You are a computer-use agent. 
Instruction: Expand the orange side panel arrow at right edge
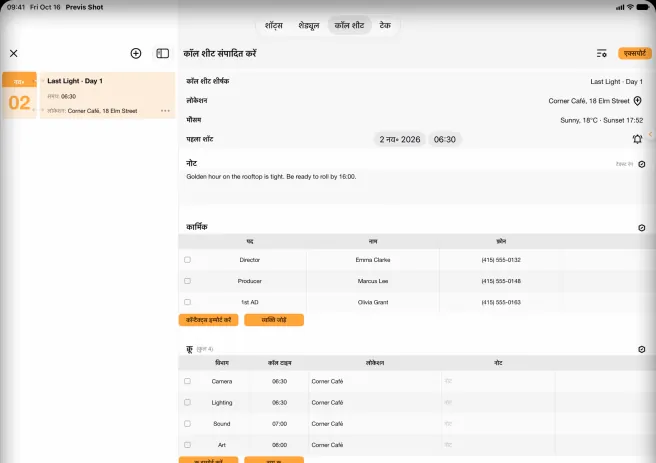pos(651,134)
